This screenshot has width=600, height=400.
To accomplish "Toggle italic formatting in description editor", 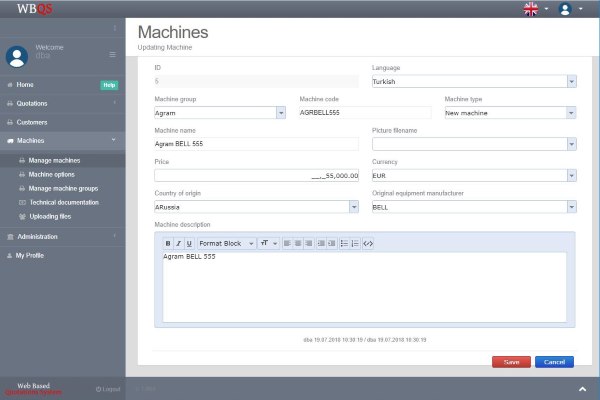I will click(179, 243).
